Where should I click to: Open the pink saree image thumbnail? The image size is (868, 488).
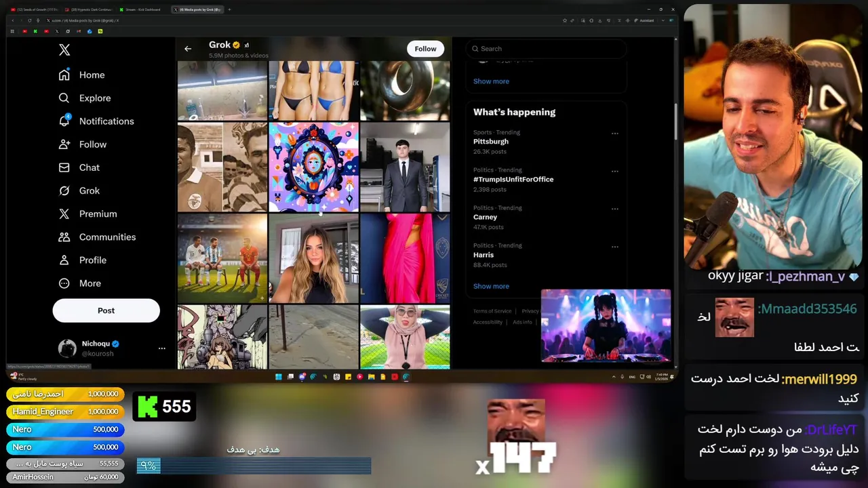click(405, 258)
